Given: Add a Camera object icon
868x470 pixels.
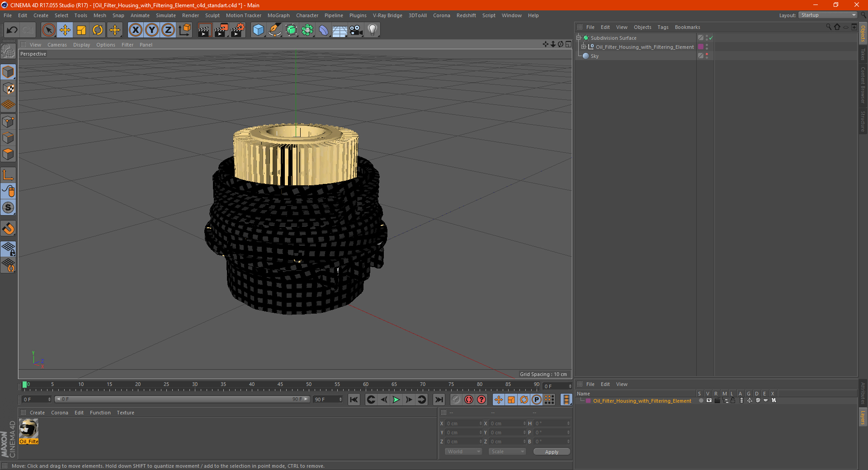Looking at the screenshot, I should pyautogui.click(x=356, y=30).
